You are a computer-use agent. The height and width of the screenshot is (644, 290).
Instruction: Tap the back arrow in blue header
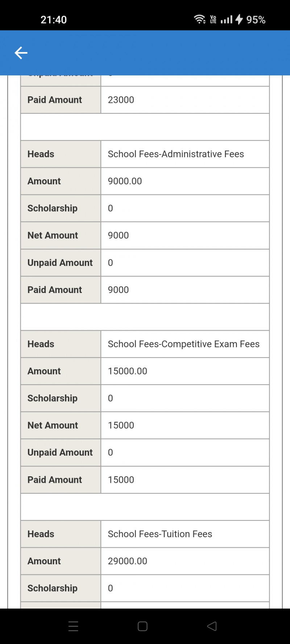[x=21, y=53]
